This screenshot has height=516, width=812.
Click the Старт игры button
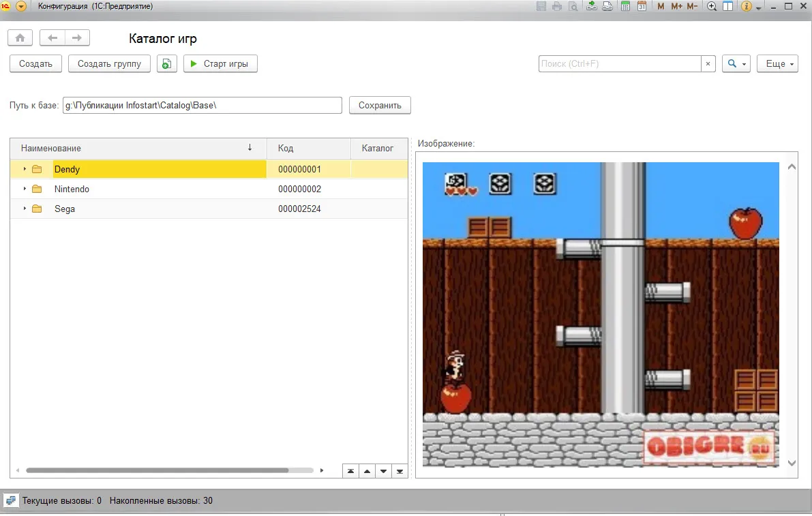click(220, 63)
